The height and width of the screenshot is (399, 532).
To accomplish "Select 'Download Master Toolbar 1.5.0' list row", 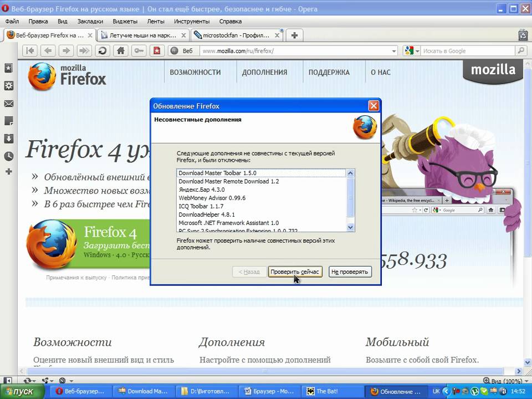I will tap(261, 173).
